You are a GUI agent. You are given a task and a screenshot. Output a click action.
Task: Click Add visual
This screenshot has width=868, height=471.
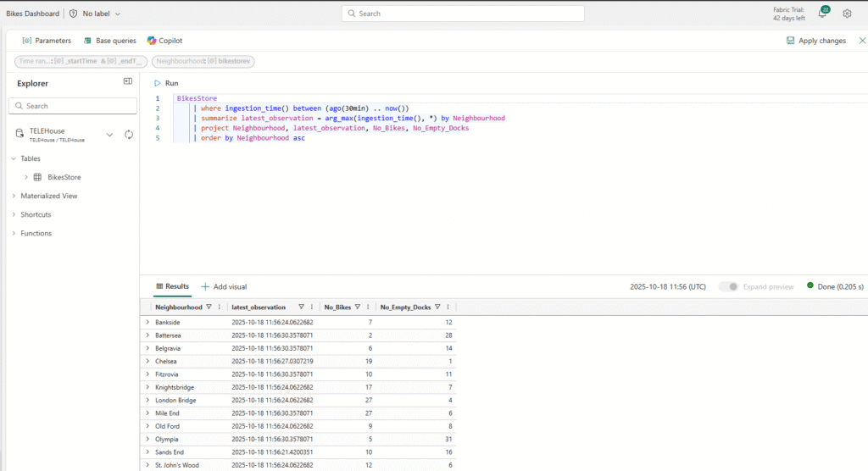[224, 286]
